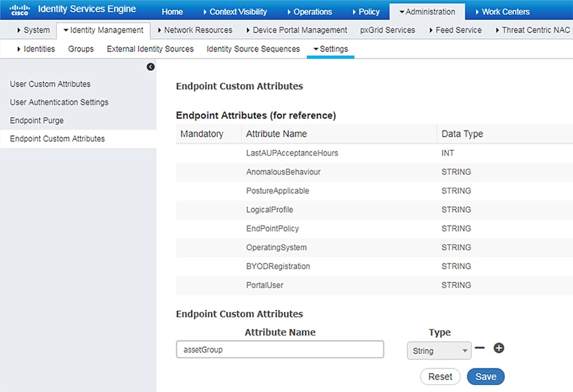Select the PortalUser attribute row

pos(374,286)
